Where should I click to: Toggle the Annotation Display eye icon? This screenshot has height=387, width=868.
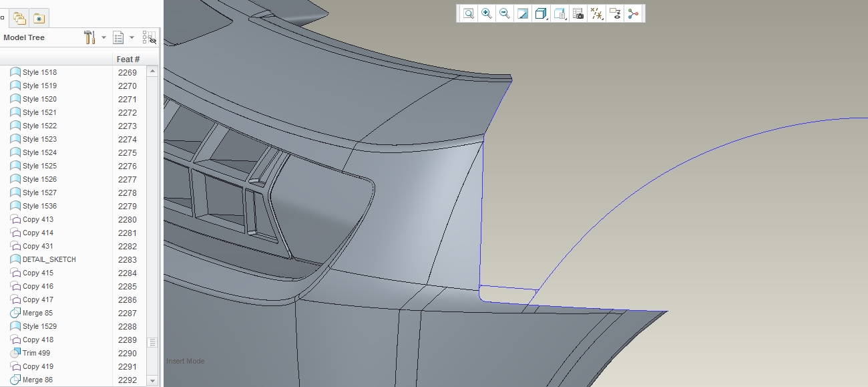pos(616,13)
